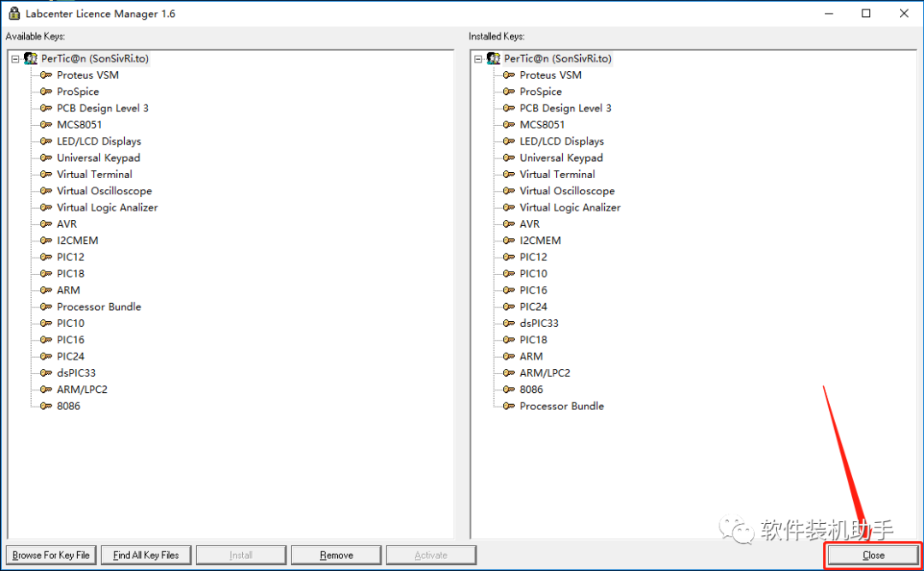Click key icon for dsPIC33 in Available Keys
924x571 pixels.
[46, 372]
